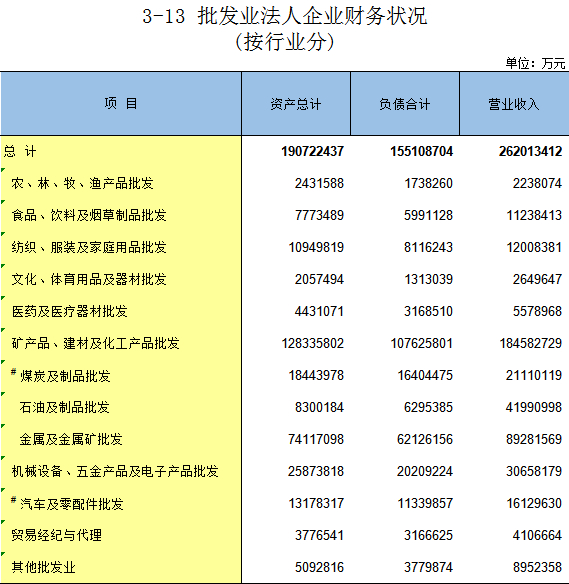Select the 机械设备、五金产品及电子产品批发 cell
The image size is (569, 584).
point(121,472)
